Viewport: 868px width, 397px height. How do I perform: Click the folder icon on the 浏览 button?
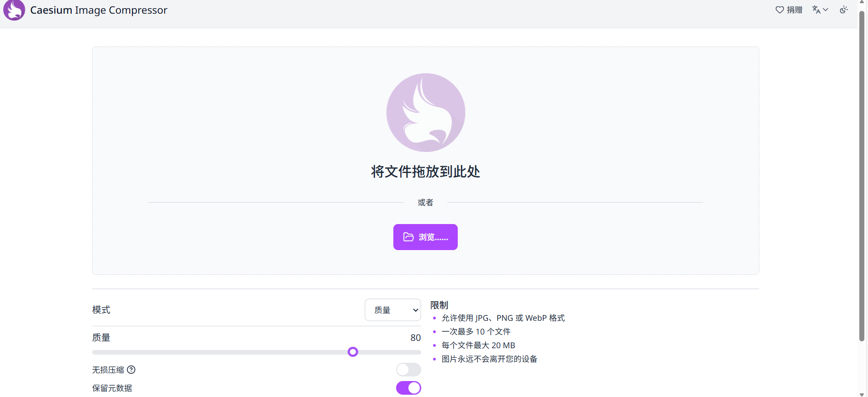(408, 237)
